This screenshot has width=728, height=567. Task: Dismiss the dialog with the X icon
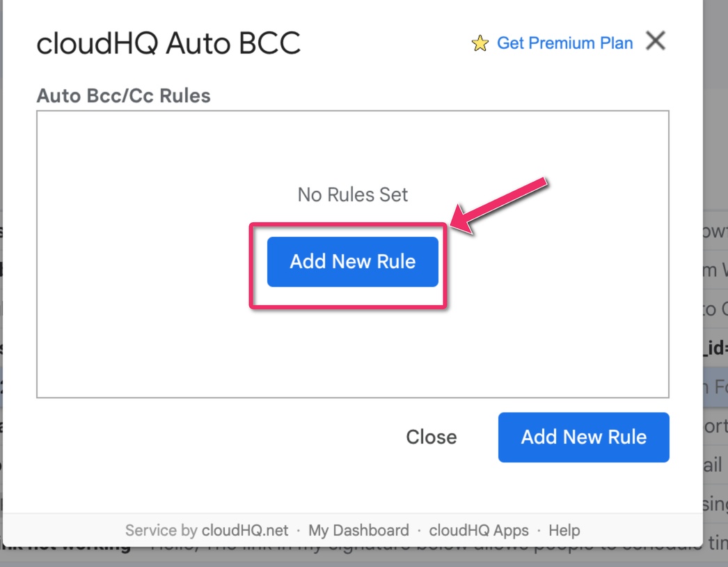click(x=656, y=41)
